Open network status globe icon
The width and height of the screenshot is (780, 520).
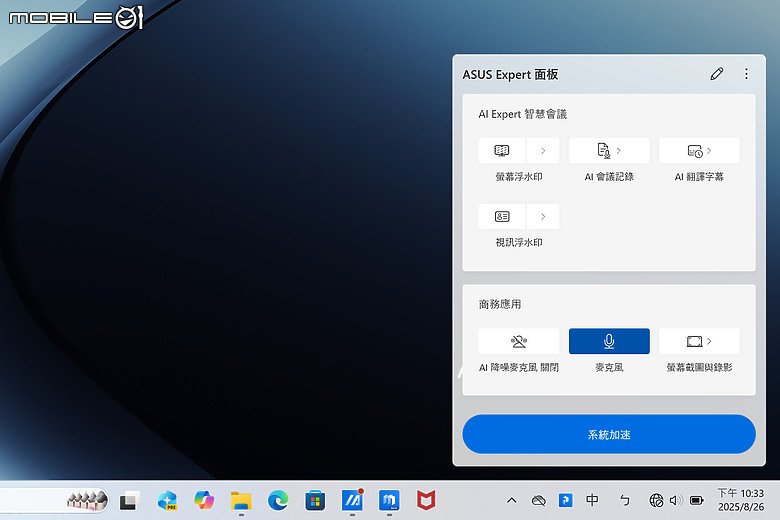(656, 500)
